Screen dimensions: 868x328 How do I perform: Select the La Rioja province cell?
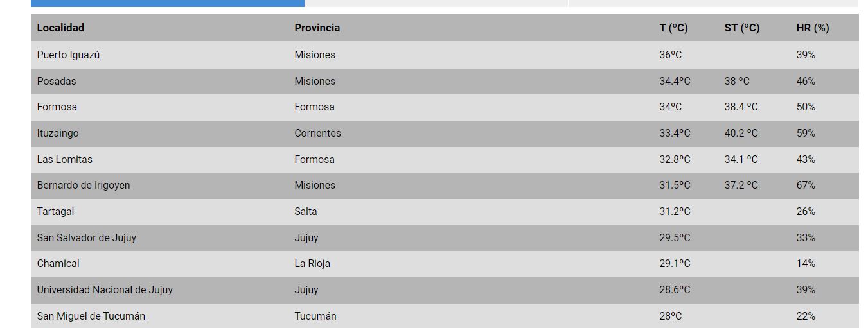click(x=312, y=264)
